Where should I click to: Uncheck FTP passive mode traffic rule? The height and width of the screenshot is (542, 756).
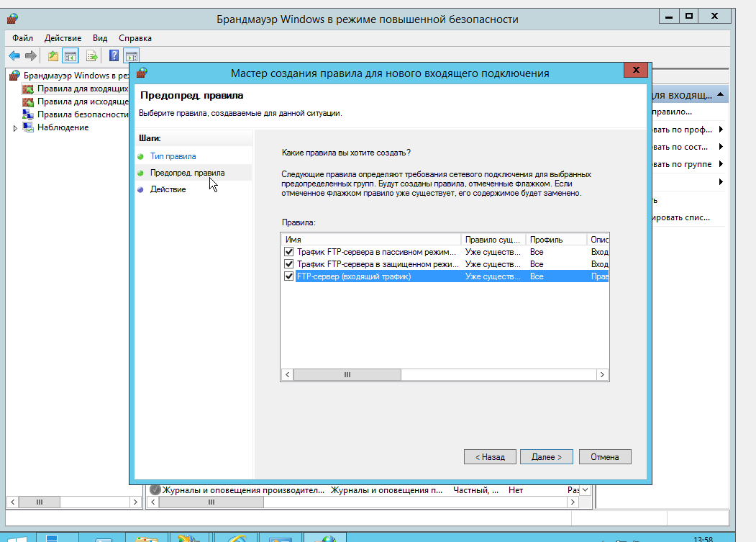tap(288, 252)
